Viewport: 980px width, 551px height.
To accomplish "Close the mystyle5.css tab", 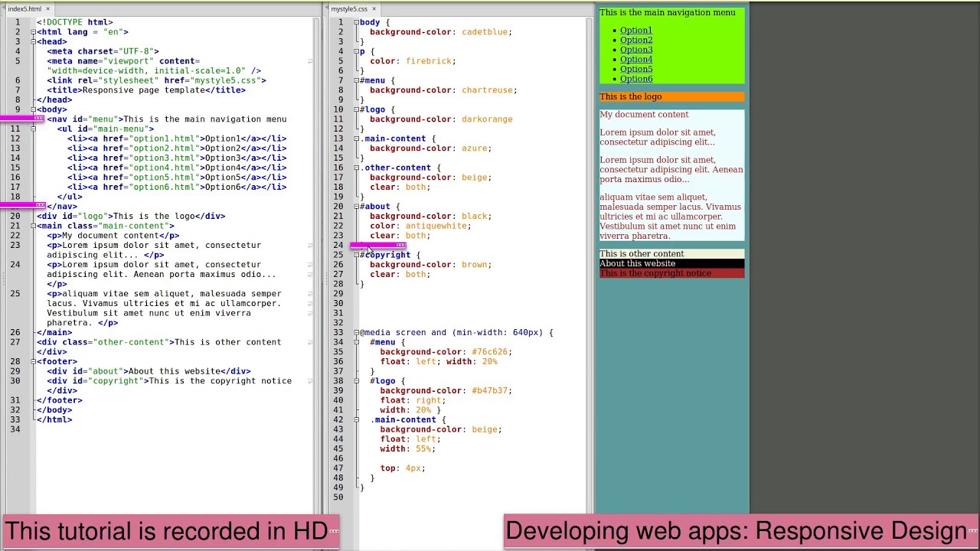I will point(374,9).
